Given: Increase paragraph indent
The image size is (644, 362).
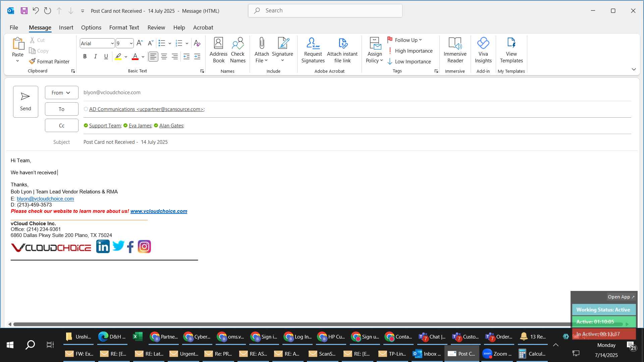Looking at the screenshot, I should point(197,57).
